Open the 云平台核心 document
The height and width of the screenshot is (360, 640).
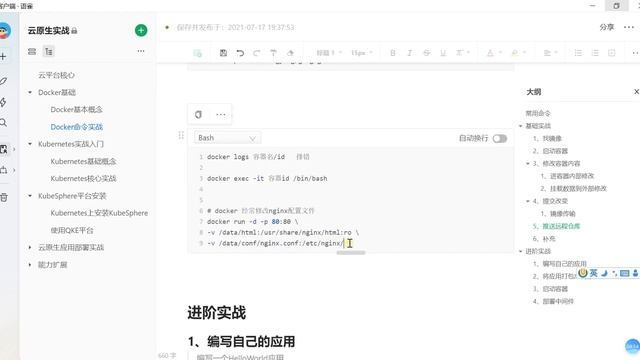56,75
